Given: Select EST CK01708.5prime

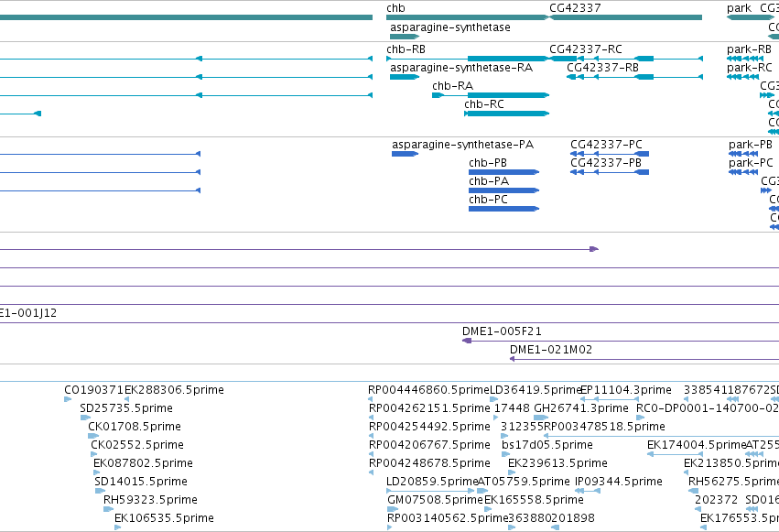Looking at the screenshot, I should click(x=93, y=436).
